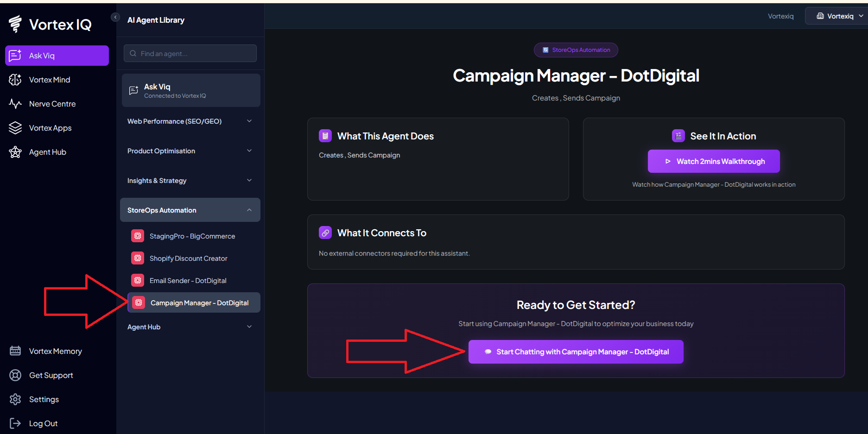Screen dimensions: 868x434
Task: Click the StagingPro – BigCommerce agent icon
Action: coord(138,236)
